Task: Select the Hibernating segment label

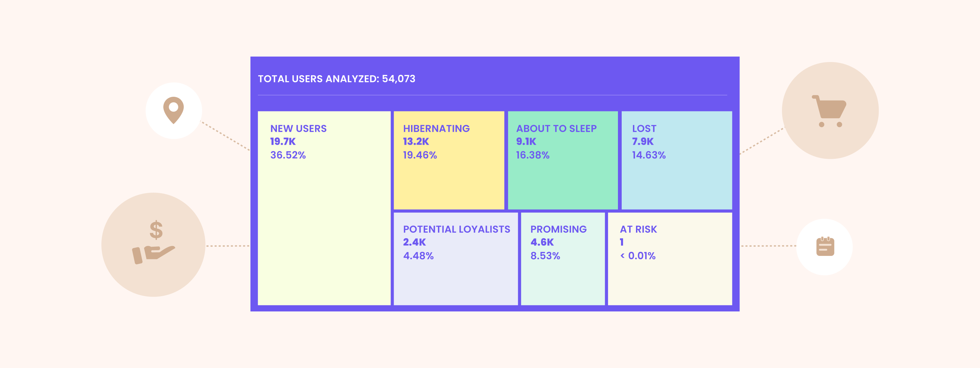Action: pos(436,129)
